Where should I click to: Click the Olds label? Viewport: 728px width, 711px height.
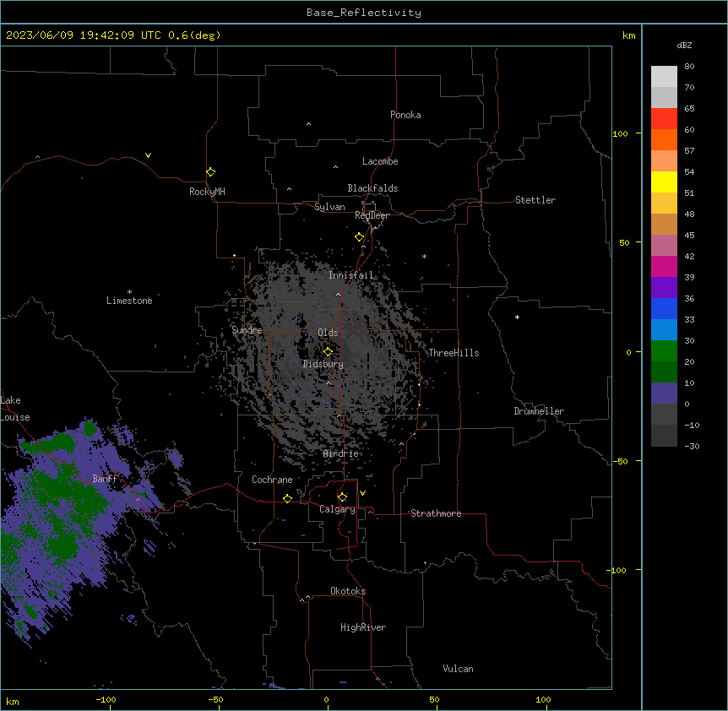(328, 333)
